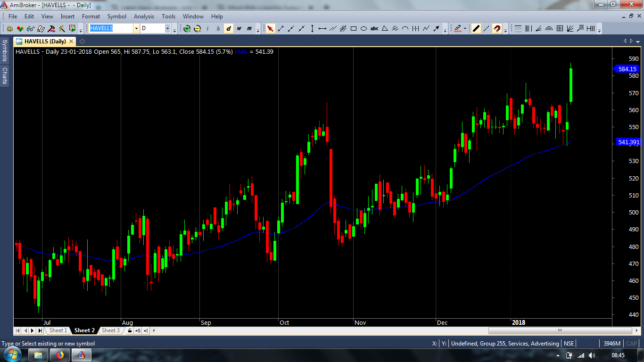This screenshot has height=362, width=644.
Task: Select the extended line drawing tool
Action: tap(302, 28)
